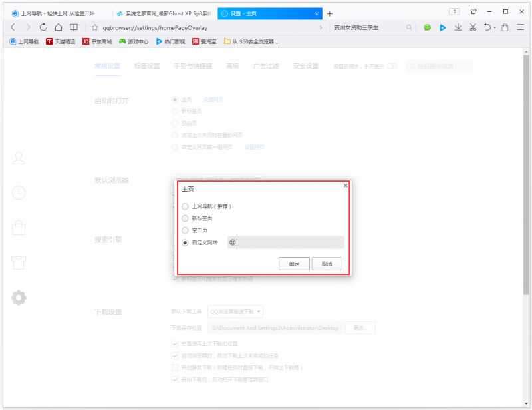Image resolution: width=532 pixels, height=410 pixels.
Task: Go to browser home page icon
Action: (x=59, y=27)
